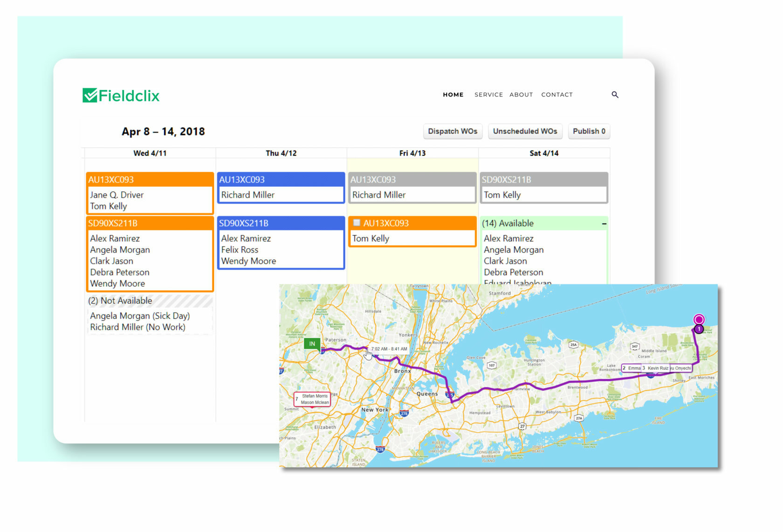The height and width of the screenshot is (532, 783).
Task: Click the Thu 4/12 column header
Action: coord(281,153)
